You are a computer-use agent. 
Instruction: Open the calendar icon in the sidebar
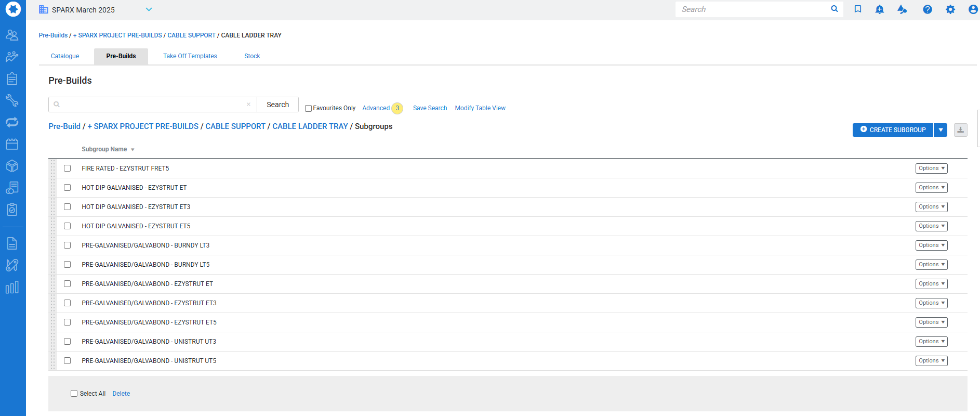(12, 144)
